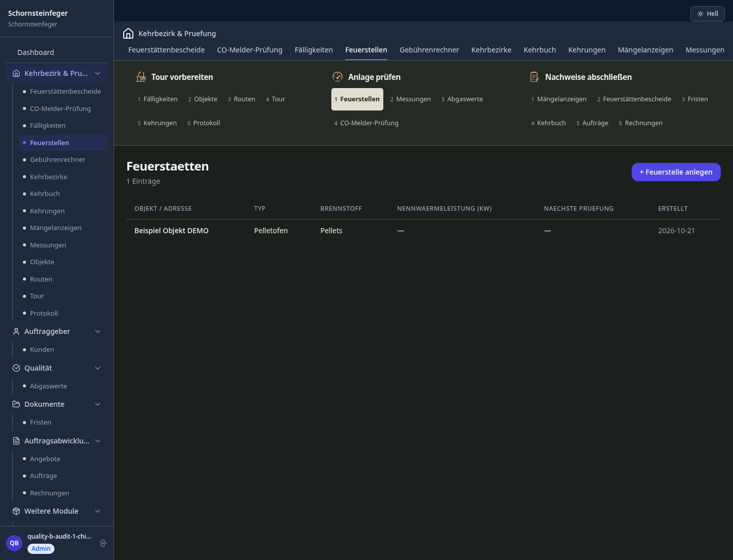Click the Tour vorbereiten factory icon
Screen dimensions: 733x560
coord(141,77)
